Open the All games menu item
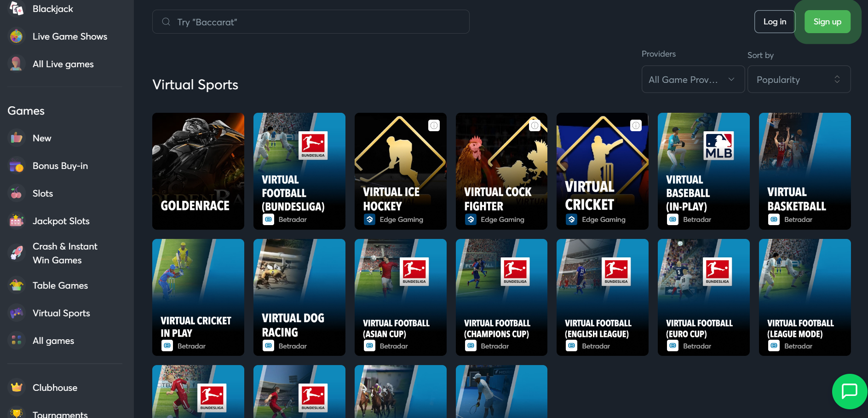This screenshot has width=868, height=418. 53,341
